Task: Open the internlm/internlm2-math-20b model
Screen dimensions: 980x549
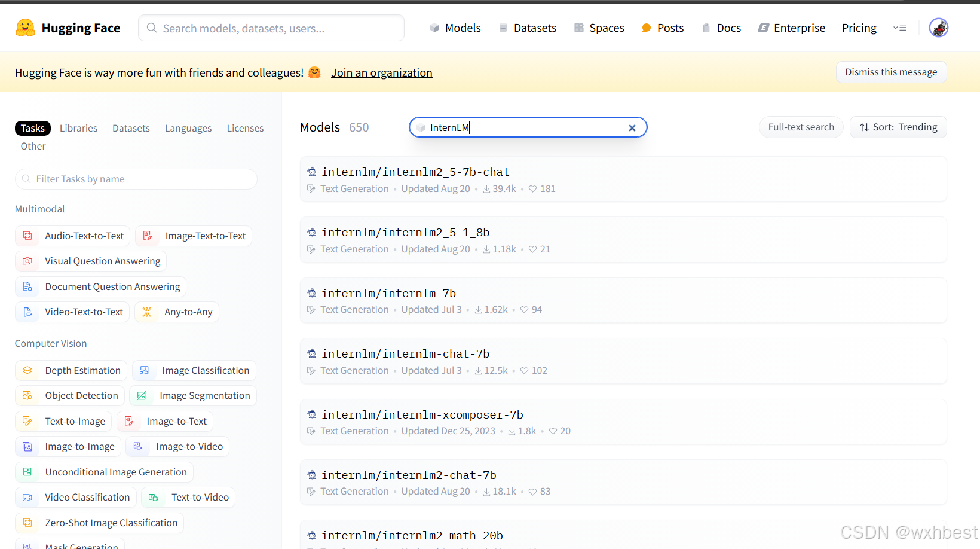Action: point(623,536)
